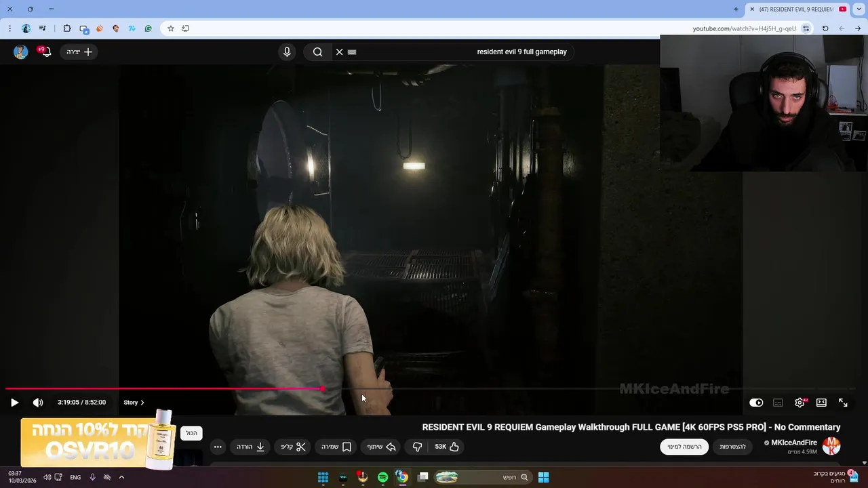Go forward in browser history
Image resolution: width=868 pixels, height=488 pixels.
pyautogui.click(x=842, y=28)
